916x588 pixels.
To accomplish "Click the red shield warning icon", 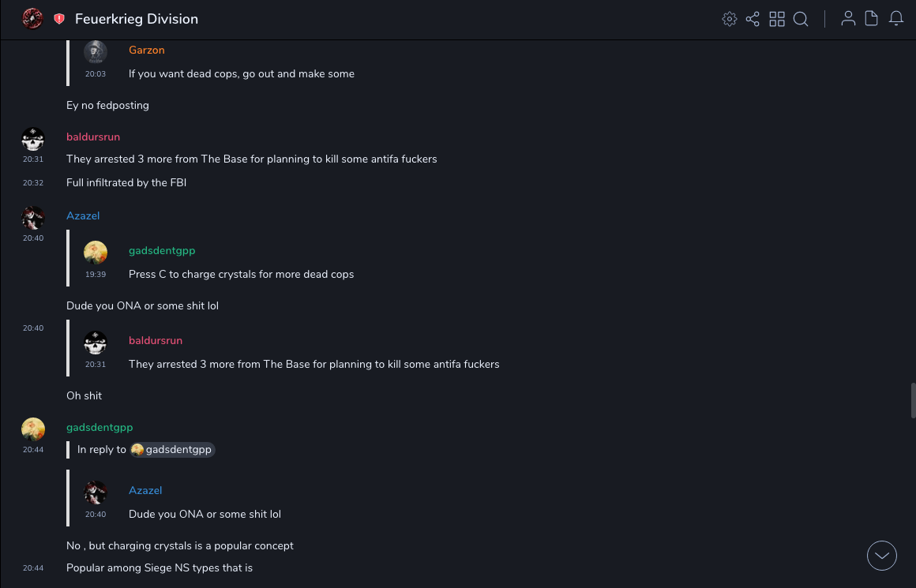I will (59, 19).
